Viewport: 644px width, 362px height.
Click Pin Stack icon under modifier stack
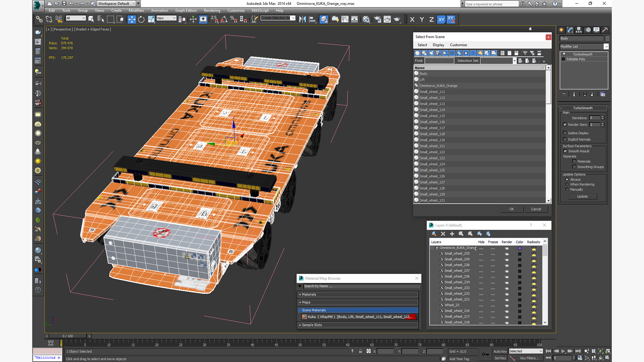[564, 95]
